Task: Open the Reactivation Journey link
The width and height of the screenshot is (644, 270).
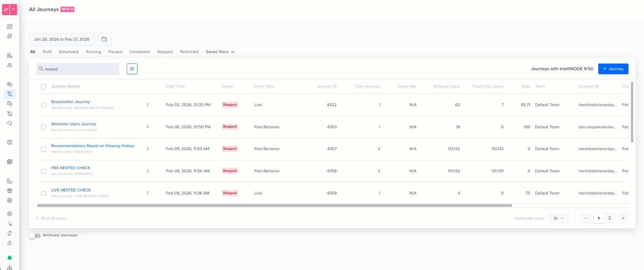Action: point(70,102)
